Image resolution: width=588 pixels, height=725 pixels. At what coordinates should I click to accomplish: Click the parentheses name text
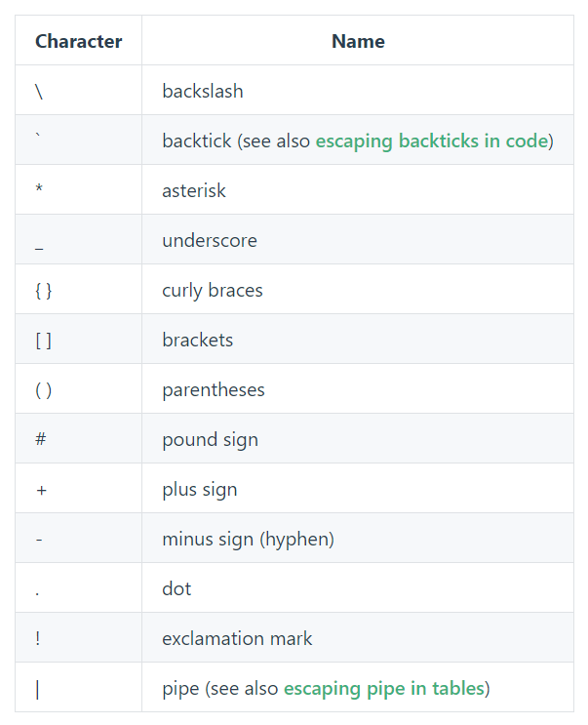[x=214, y=390]
